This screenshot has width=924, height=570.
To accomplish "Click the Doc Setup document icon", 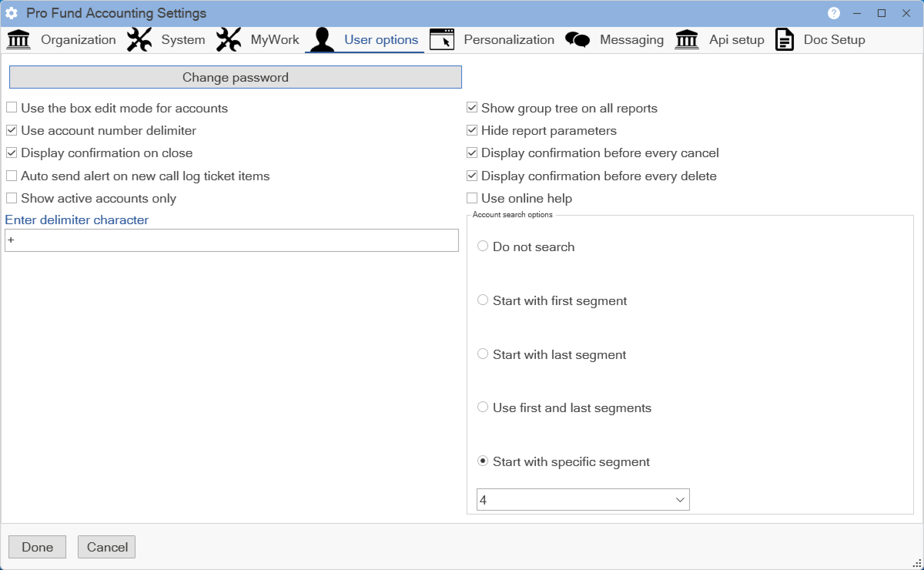I will coord(784,39).
